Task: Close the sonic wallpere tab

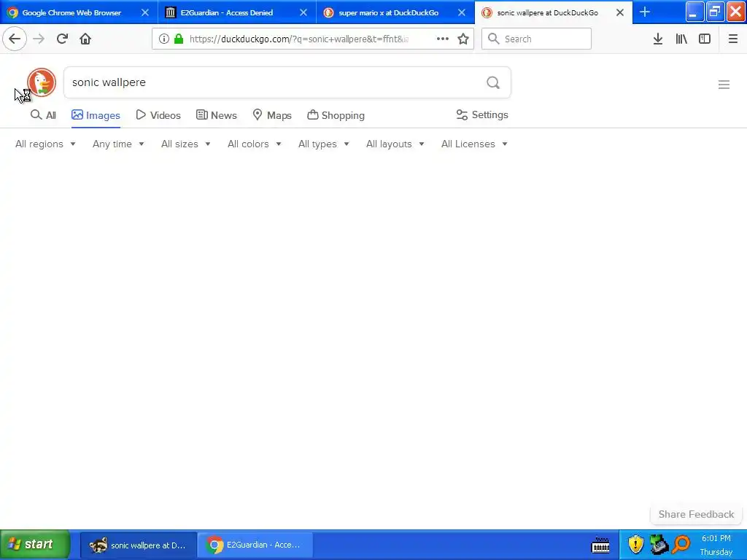Action: 620,13
